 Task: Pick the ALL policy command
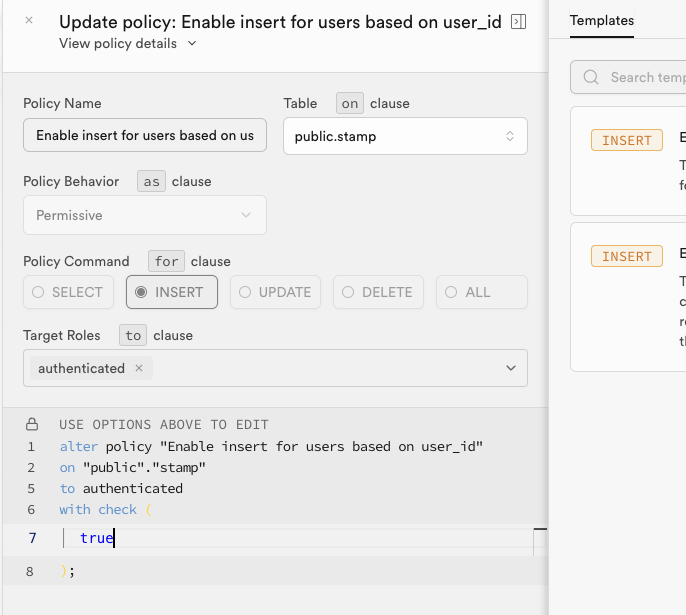tap(479, 292)
